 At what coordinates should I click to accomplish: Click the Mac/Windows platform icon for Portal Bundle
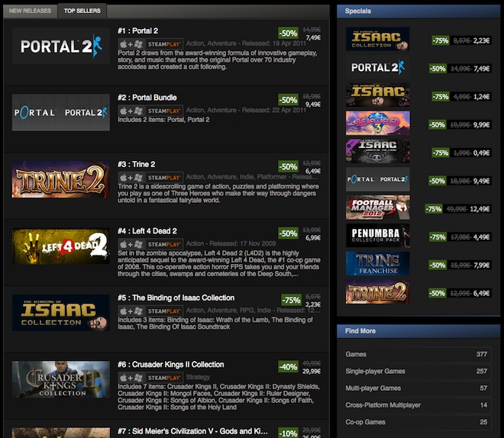point(131,111)
